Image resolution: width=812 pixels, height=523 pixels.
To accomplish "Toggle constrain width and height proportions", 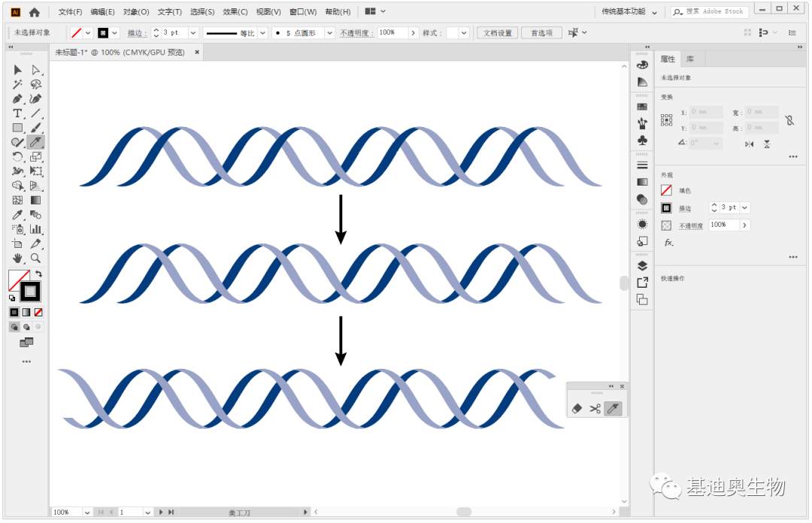I will pyautogui.click(x=789, y=120).
